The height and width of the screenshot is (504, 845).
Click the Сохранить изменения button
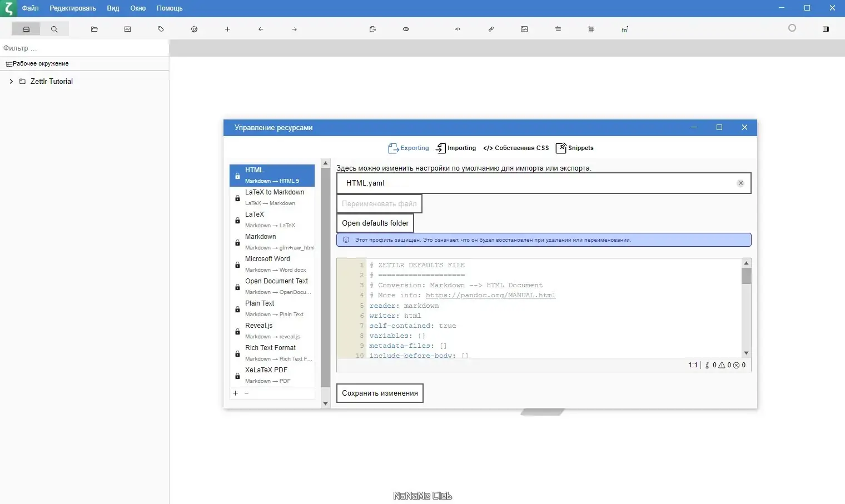[380, 393]
